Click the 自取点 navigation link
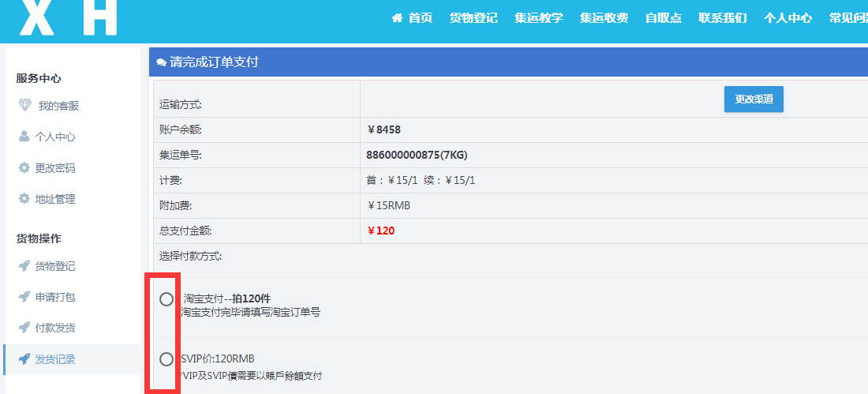The height and width of the screenshot is (394, 868). (x=664, y=18)
